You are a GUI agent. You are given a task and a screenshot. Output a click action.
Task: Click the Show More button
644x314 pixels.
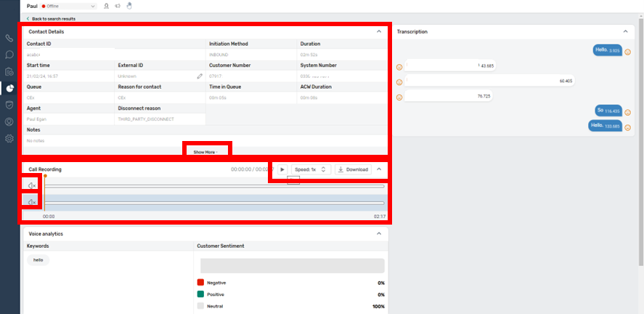click(x=206, y=152)
